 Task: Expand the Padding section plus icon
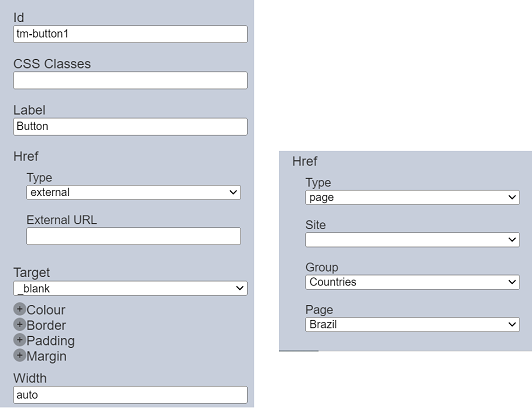[20, 340]
